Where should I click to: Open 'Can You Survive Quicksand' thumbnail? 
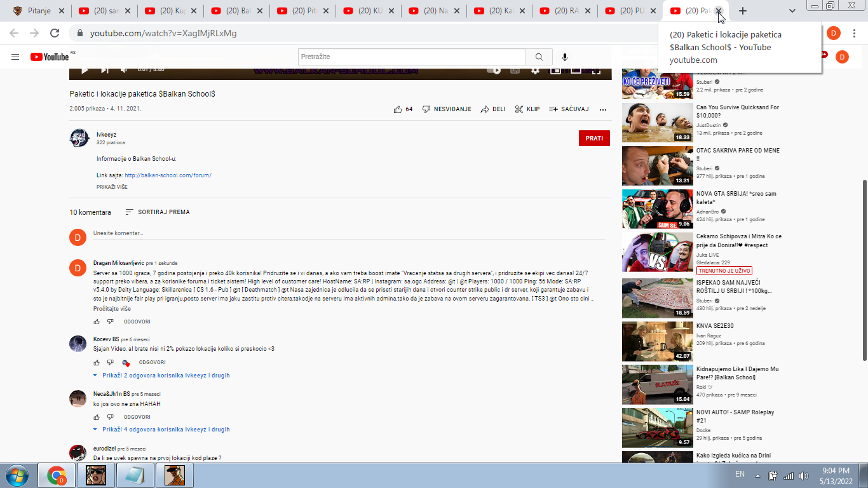[x=657, y=122]
